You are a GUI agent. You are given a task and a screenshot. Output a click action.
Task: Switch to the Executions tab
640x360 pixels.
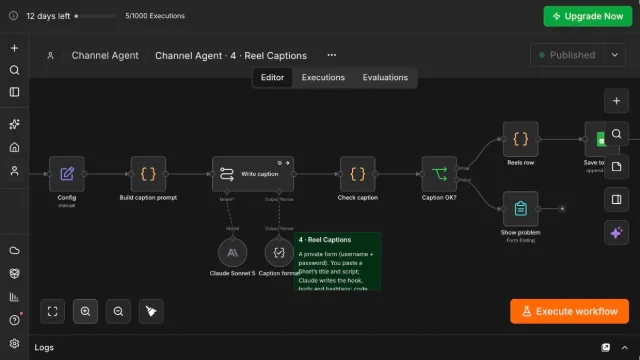[x=323, y=78]
